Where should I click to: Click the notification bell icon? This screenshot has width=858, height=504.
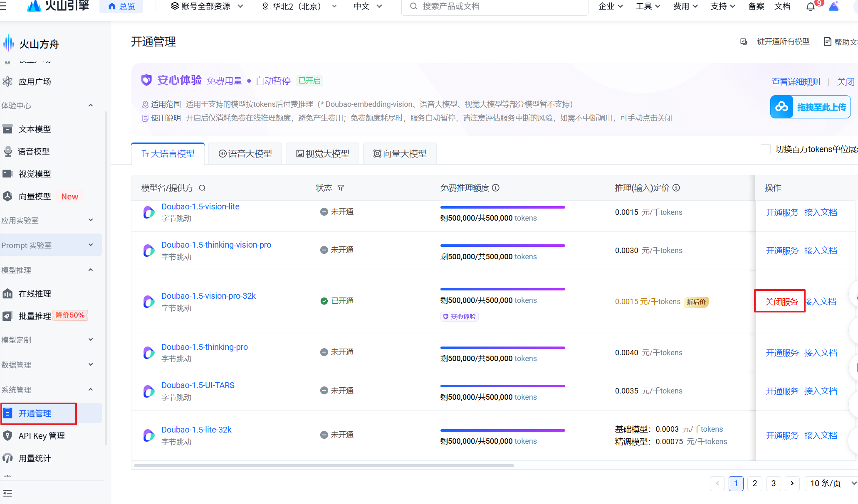tap(810, 7)
